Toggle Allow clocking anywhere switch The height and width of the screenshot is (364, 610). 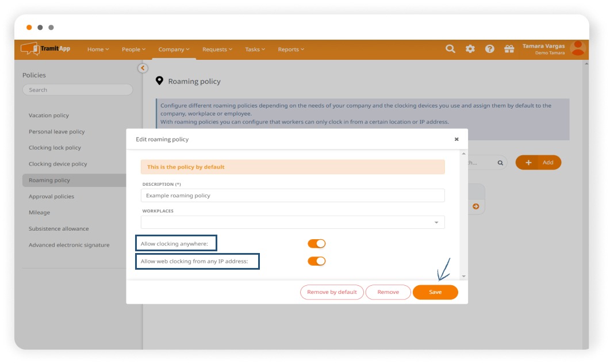point(316,244)
